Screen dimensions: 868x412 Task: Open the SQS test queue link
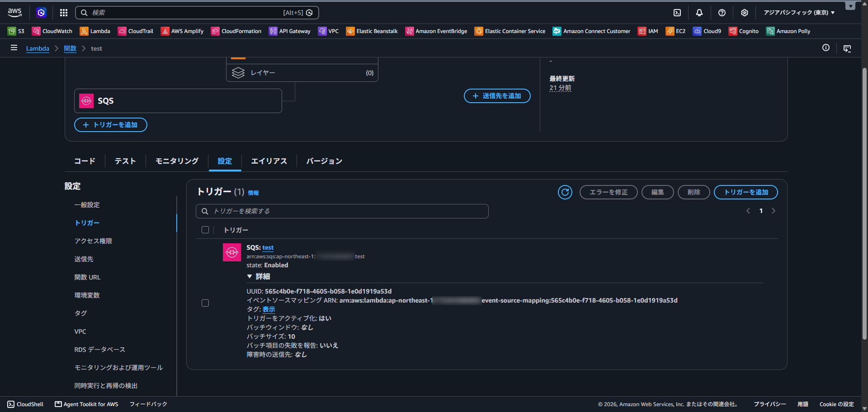[x=268, y=247]
